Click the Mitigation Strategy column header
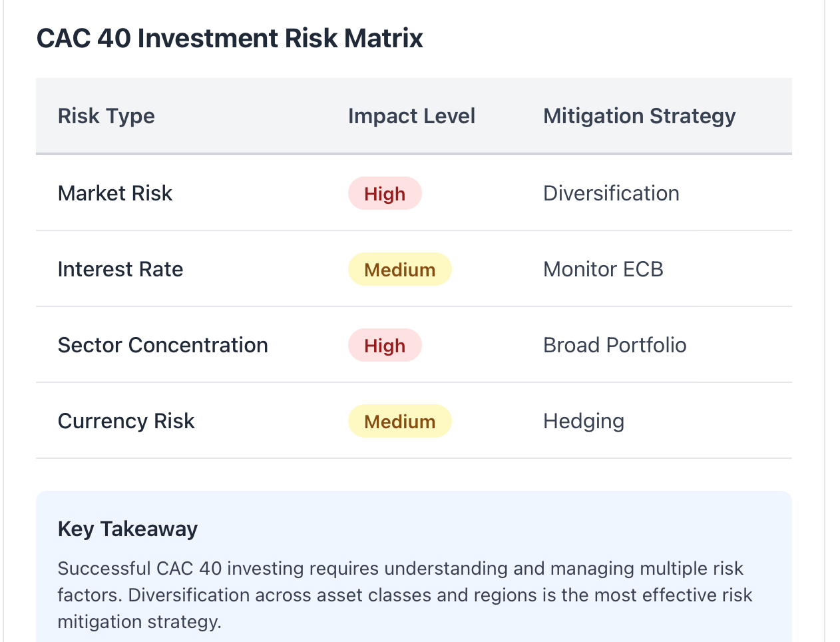The width and height of the screenshot is (840, 642). click(639, 116)
